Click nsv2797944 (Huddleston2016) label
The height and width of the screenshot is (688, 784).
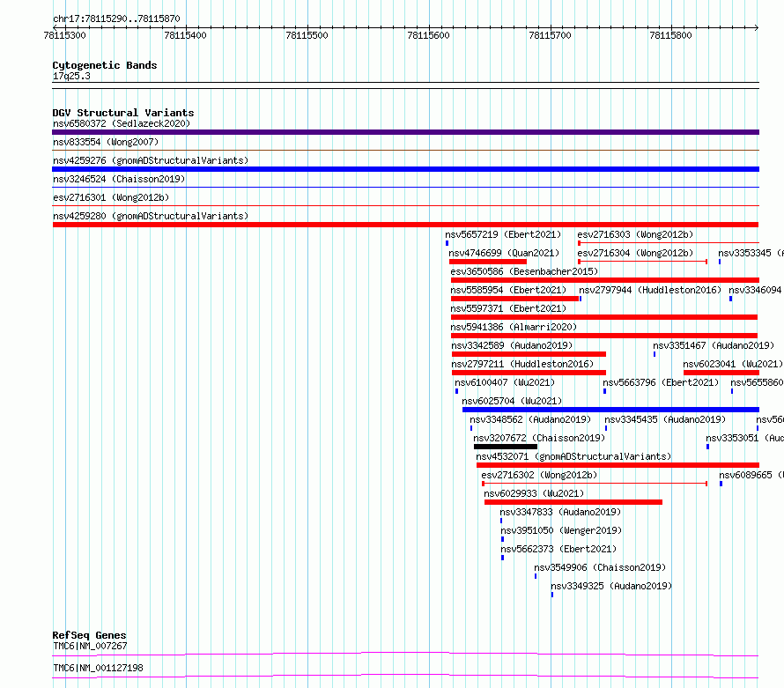(650, 290)
